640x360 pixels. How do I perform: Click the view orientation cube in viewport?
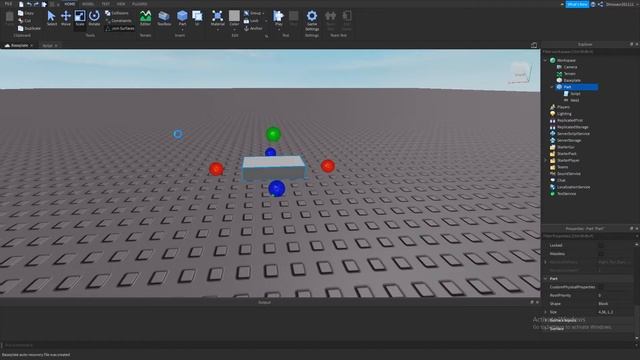[520, 73]
